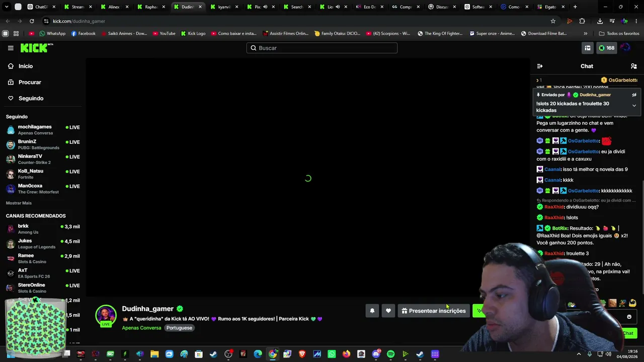Click the Kick logo in the header
644x362 pixels.
pyautogui.click(x=36, y=48)
